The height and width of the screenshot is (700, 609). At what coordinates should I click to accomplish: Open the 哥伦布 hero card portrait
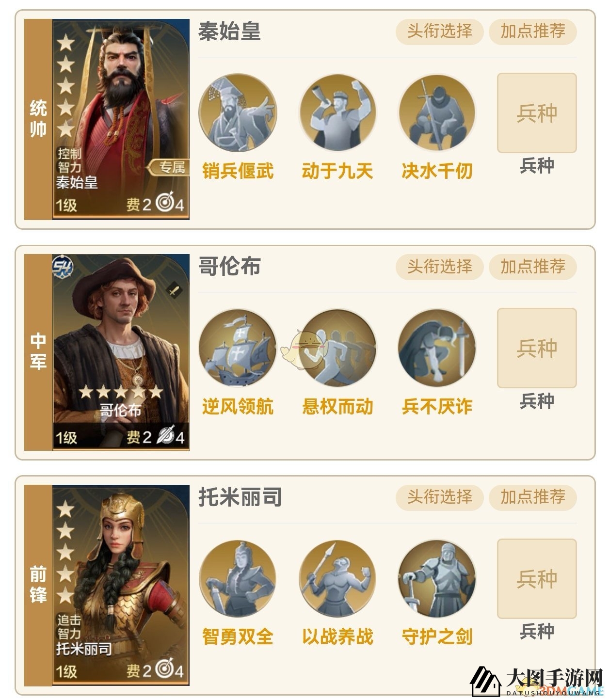click(x=121, y=352)
